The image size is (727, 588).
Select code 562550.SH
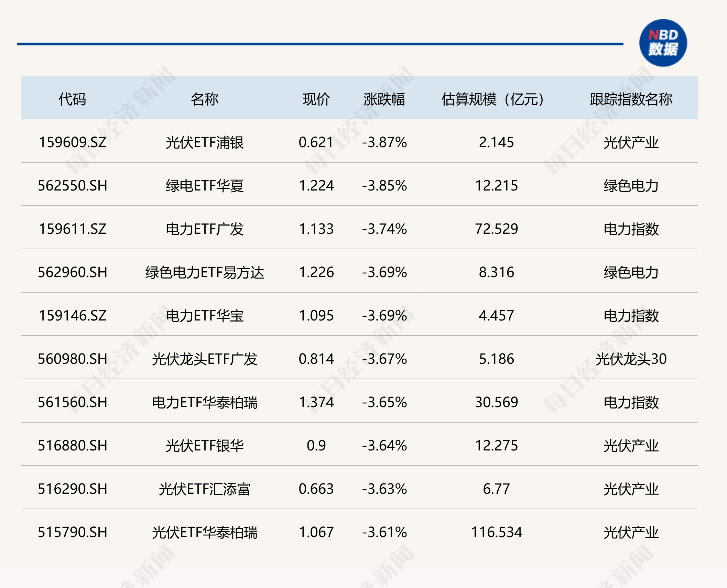(x=73, y=186)
